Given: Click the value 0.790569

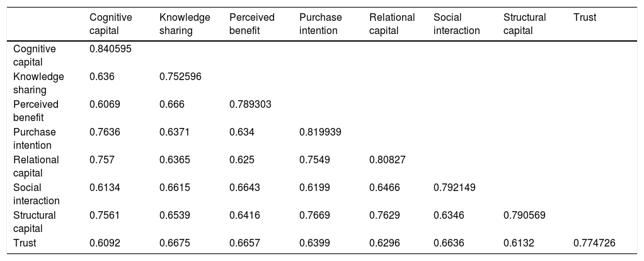Looking at the screenshot, I should [x=525, y=216].
